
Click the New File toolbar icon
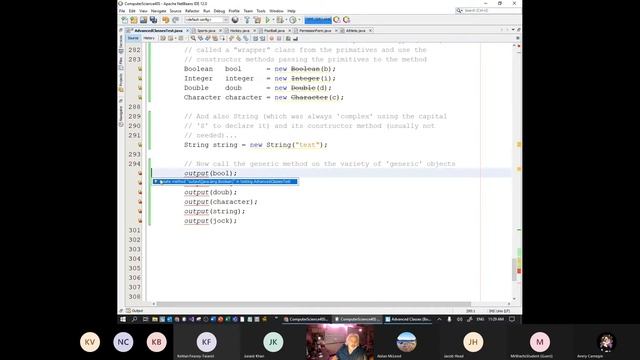pyautogui.click(x=125, y=20)
